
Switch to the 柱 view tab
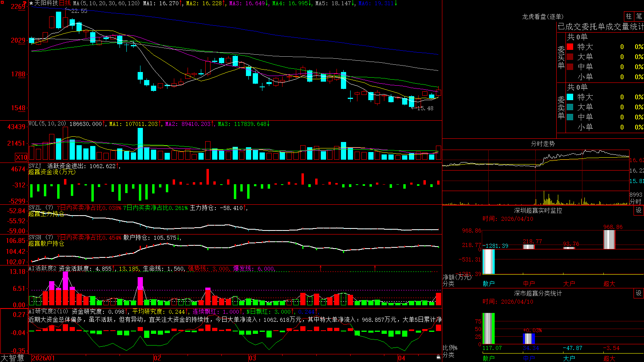(x=629, y=16)
